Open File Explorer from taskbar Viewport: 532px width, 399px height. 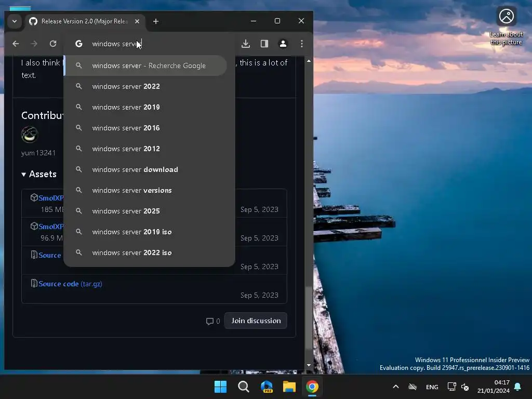[x=289, y=387]
